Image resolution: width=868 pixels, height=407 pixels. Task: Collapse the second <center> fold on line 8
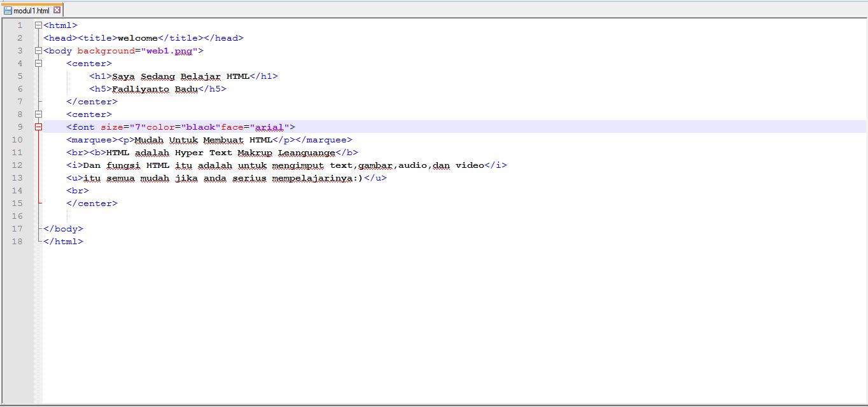coord(38,114)
